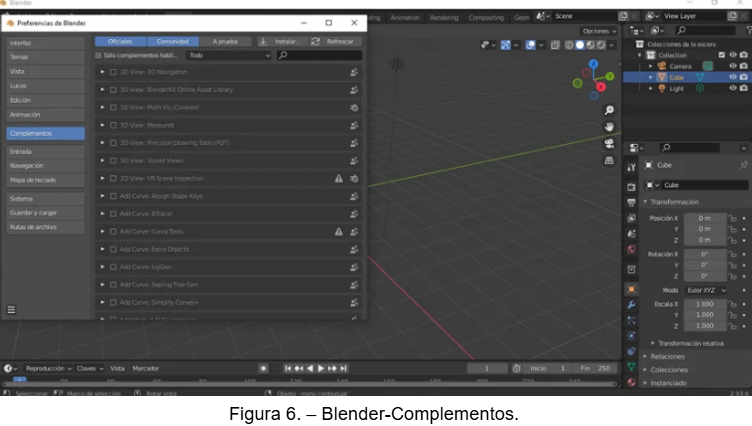Toggle Light visibility eye in outliner
This screenshot has height=426, width=752.
(733, 88)
